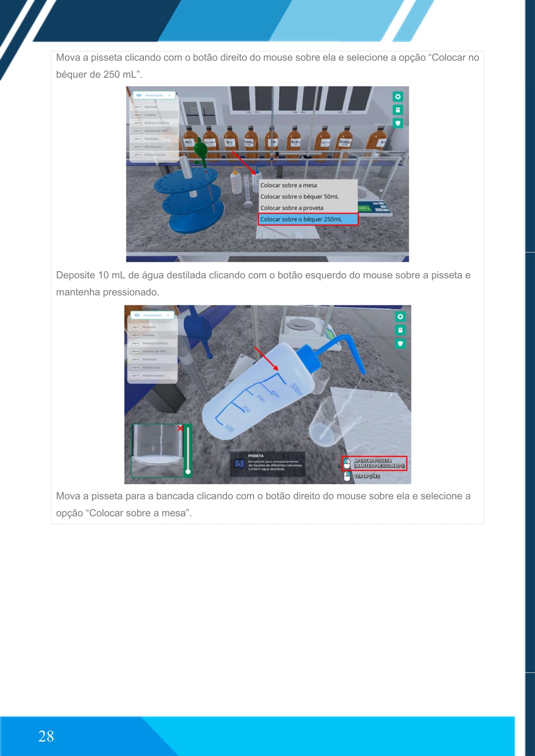The width and height of the screenshot is (535, 756).
Task: Collapse the Visualização chevron in the wash bottle screenshot
Action: (x=168, y=315)
